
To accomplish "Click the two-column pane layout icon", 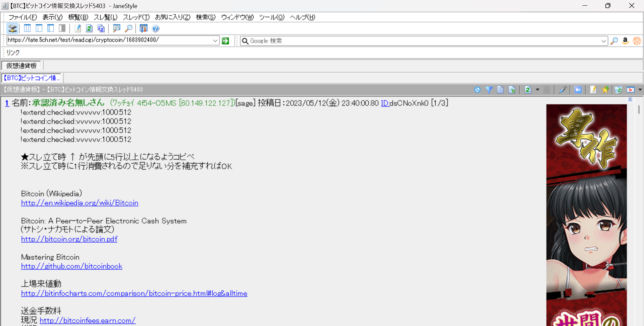I will pyautogui.click(x=39, y=28).
